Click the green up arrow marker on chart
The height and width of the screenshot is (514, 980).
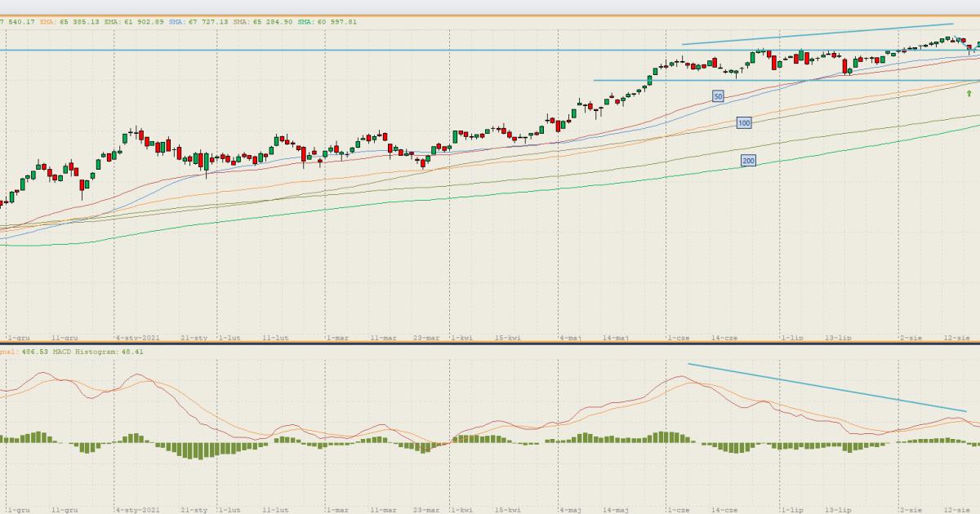(969, 94)
